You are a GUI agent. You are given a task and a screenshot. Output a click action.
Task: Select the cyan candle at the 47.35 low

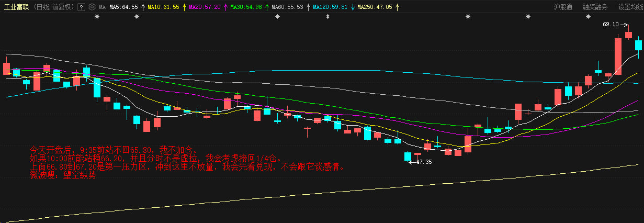tap(408, 156)
